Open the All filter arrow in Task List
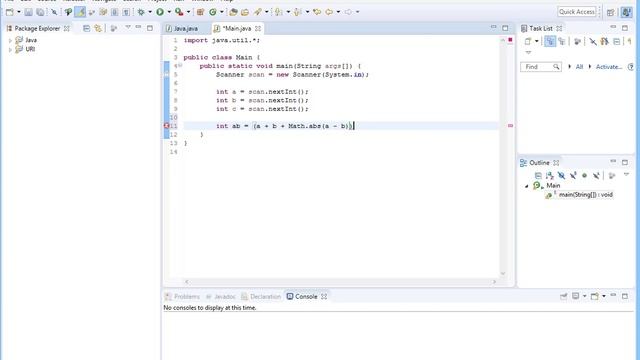Viewport: 640px width, 360px height. [570, 67]
